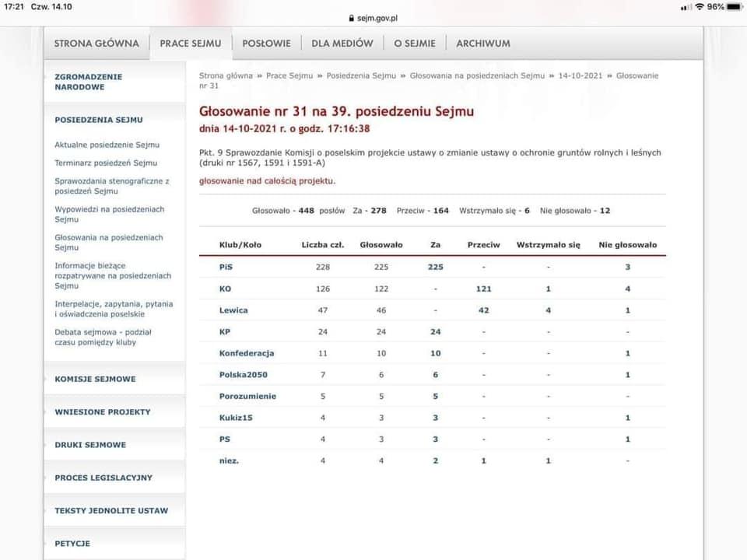Open the Dla Mediów navigation tab
This screenshot has height=560, width=747.
coord(342,44)
